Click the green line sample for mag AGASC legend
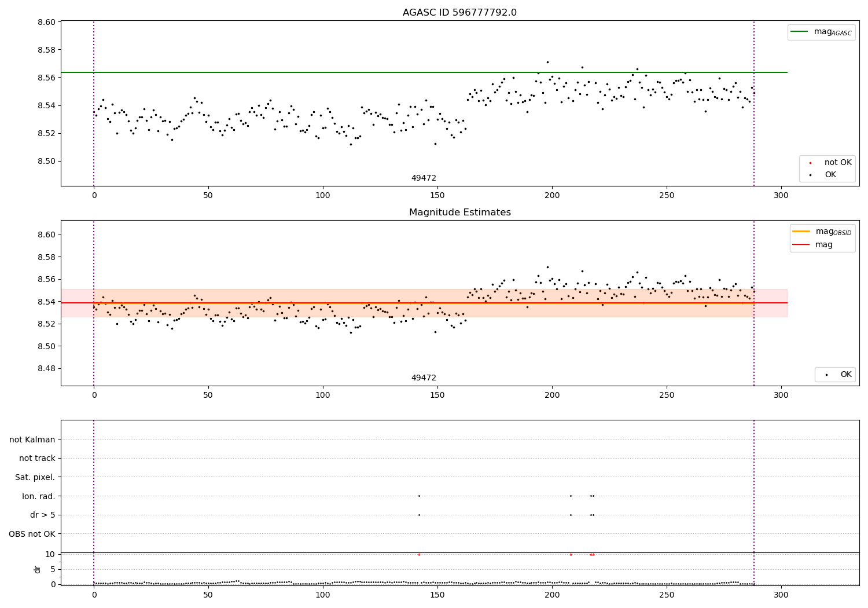This screenshot has height=608, width=868. pos(799,32)
